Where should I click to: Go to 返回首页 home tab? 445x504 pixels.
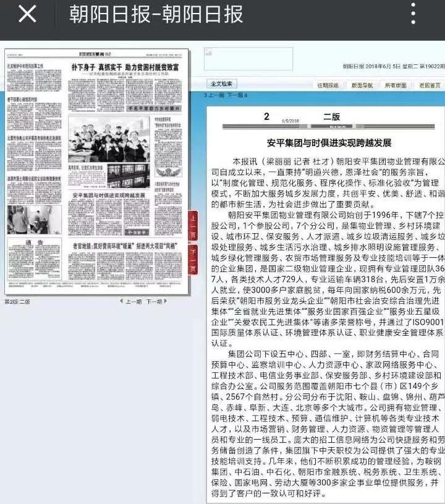click(x=430, y=85)
